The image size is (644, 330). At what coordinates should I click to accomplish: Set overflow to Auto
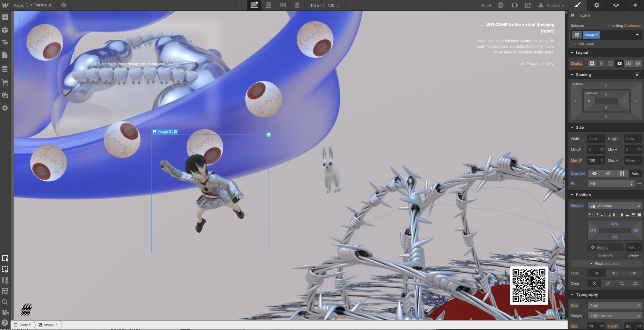tap(635, 173)
